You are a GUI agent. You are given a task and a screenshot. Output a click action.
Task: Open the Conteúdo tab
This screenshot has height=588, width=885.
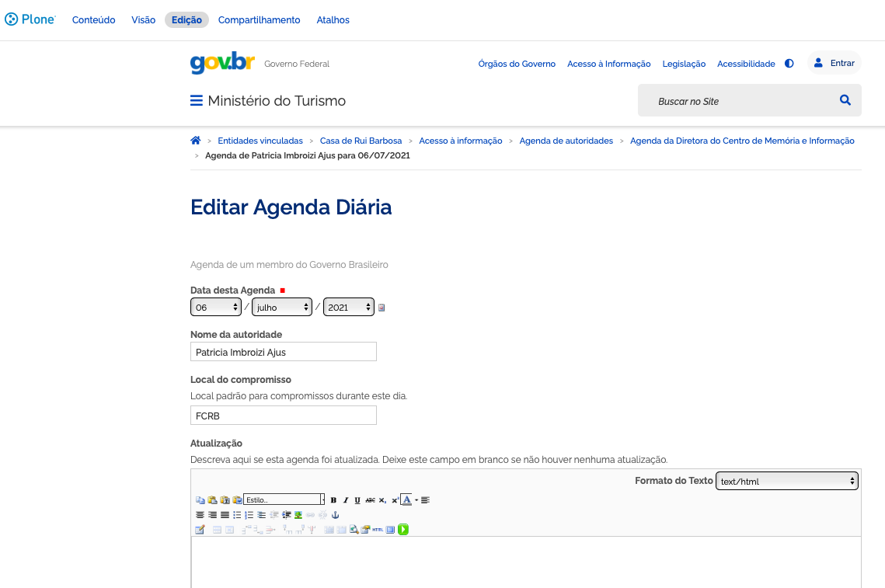pyautogui.click(x=93, y=20)
